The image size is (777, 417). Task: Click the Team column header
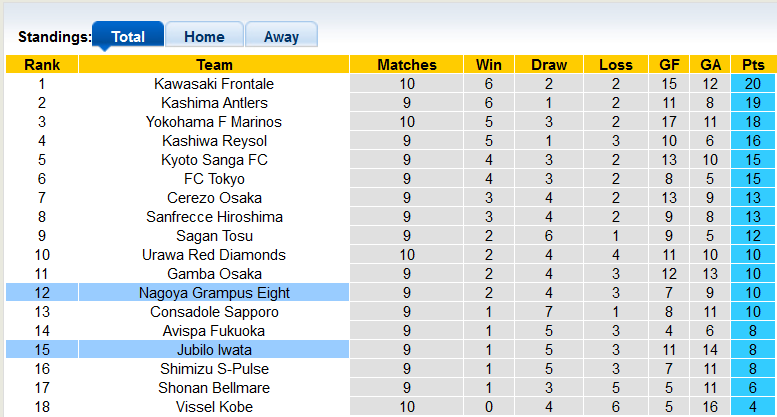click(x=214, y=65)
